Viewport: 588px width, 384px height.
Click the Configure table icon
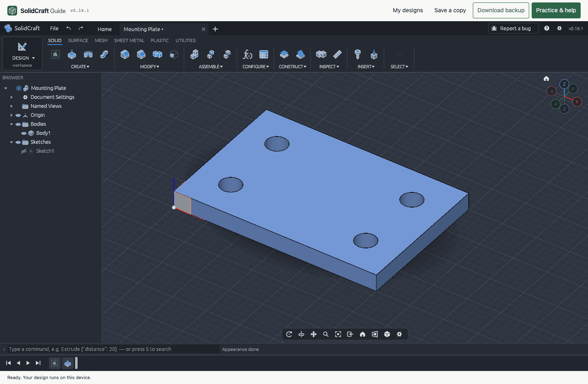264,54
